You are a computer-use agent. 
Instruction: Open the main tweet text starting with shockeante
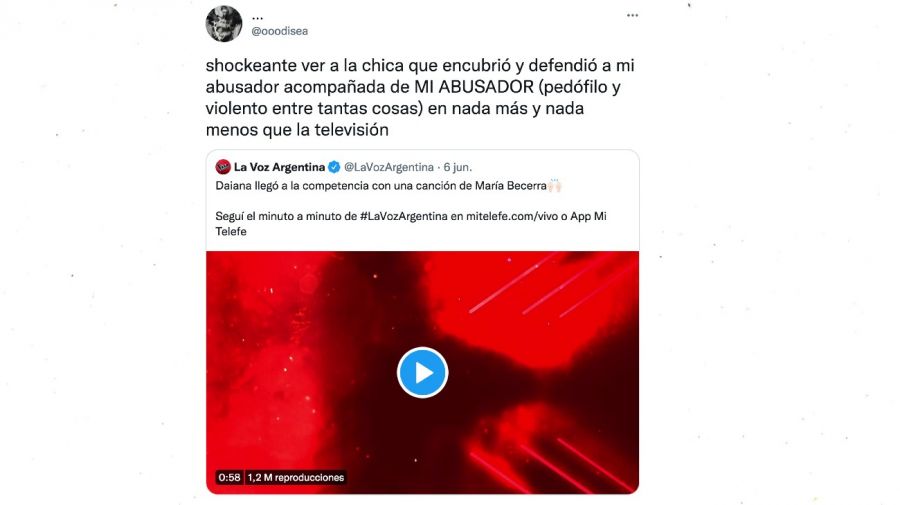420,98
